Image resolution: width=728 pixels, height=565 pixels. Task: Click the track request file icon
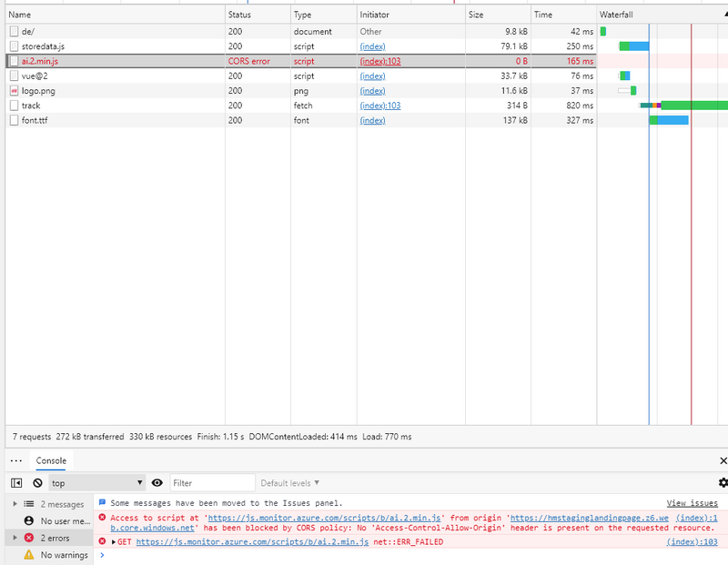click(14, 106)
